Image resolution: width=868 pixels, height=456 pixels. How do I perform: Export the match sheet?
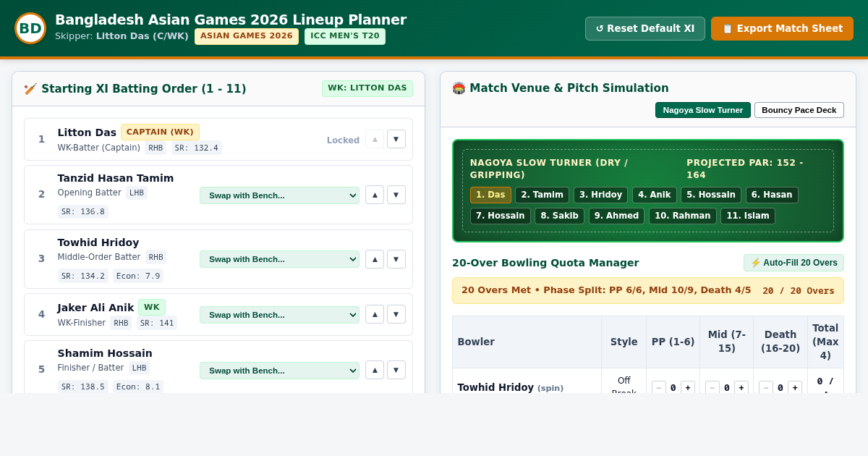click(782, 28)
